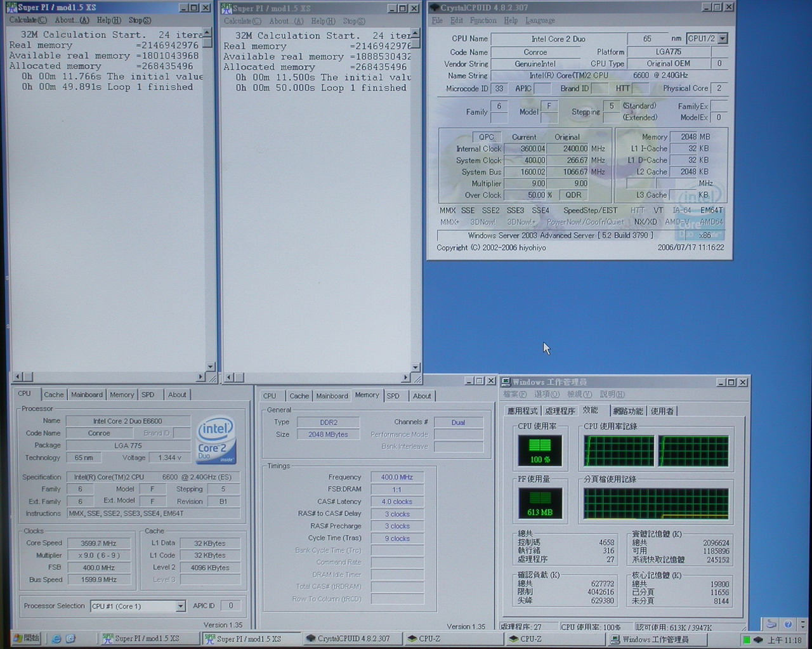Click the CrystalCPUID title bar icon
The width and height of the screenshot is (812, 649).
[x=435, y=8]
